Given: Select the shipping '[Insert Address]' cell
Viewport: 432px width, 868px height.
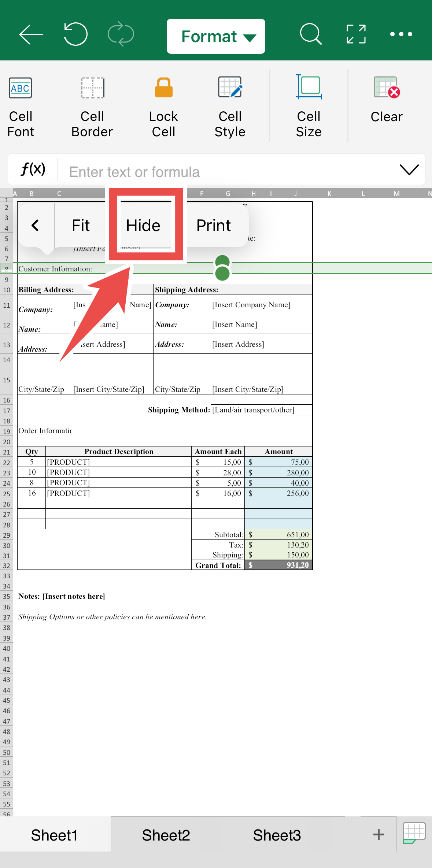Looking at the screenshot, I should (262, 344).
